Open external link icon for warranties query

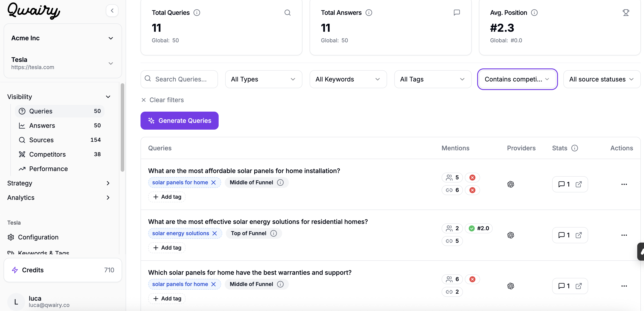[578, 286]
